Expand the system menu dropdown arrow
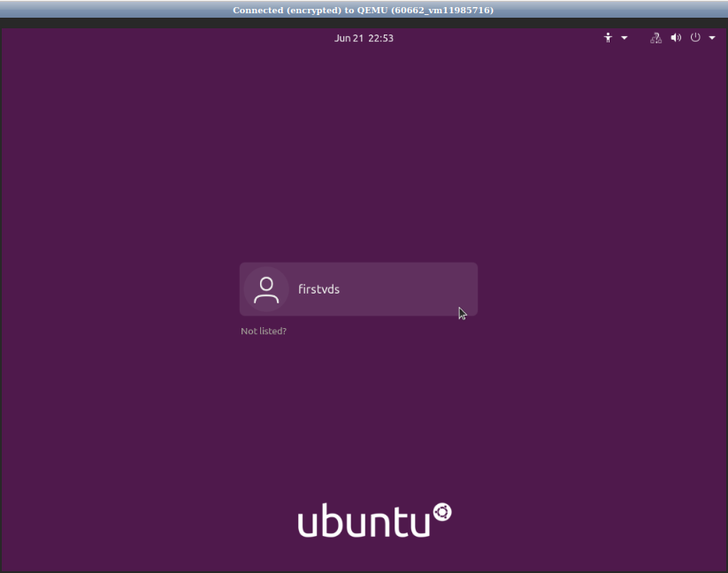 click(712, 38)
